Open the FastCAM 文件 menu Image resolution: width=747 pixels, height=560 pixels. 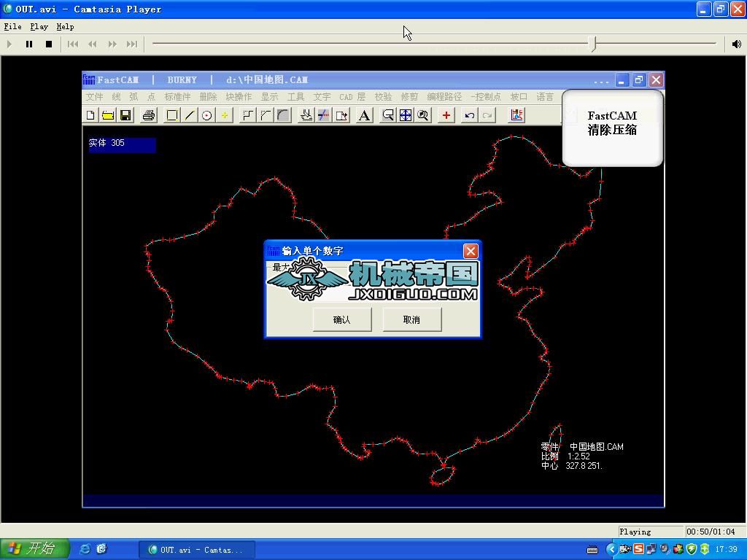coord(94,97)
